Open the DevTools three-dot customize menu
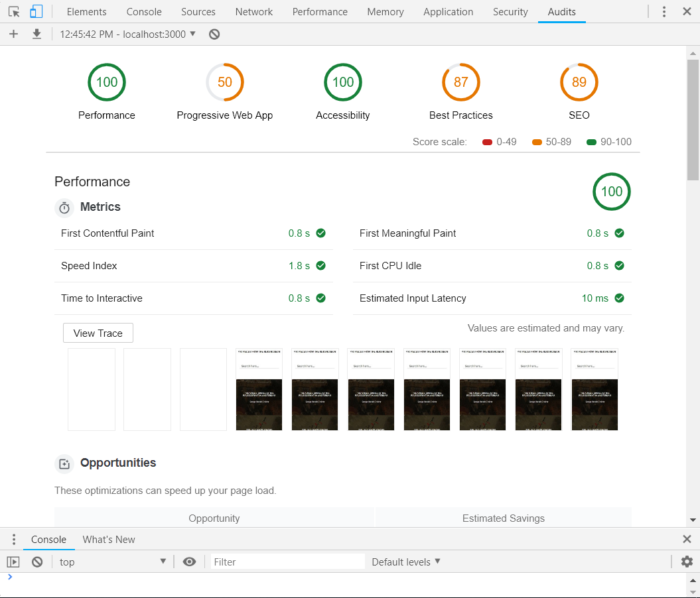 click(664, 12)
